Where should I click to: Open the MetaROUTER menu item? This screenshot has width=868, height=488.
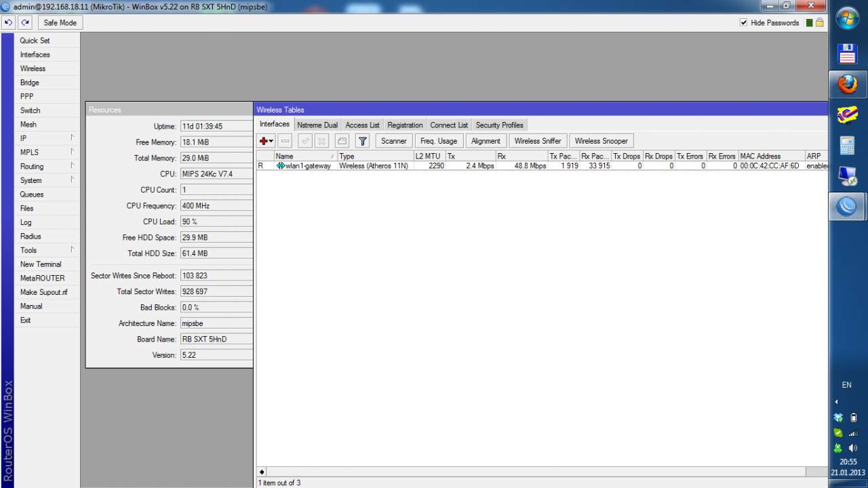pyautogui.click(x=42, y=279)
